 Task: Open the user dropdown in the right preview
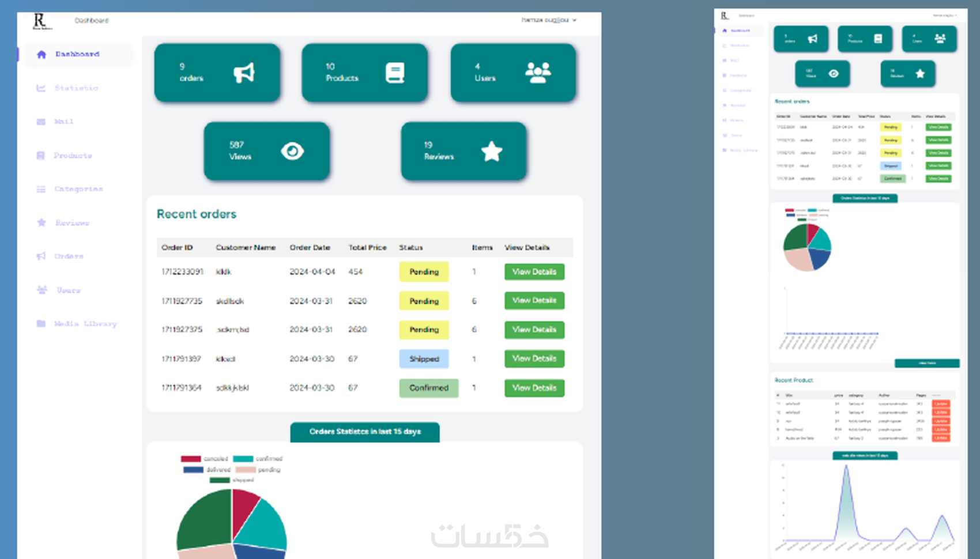click(945, 16)
